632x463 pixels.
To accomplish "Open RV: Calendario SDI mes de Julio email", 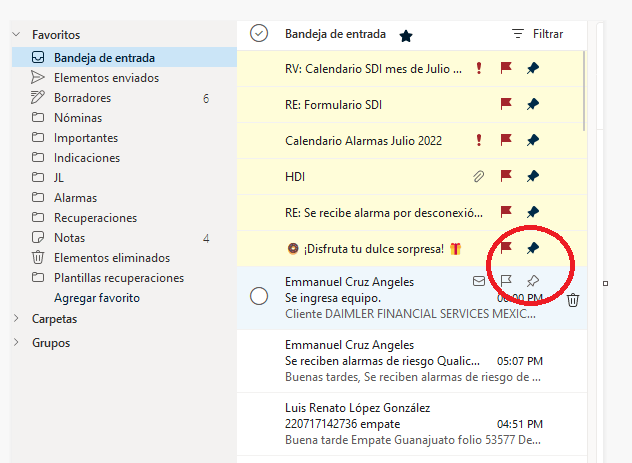I will [410, 69].
